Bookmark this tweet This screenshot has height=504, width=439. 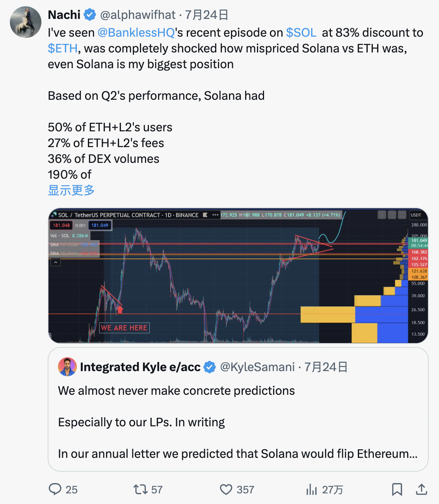(x=397, y=489)
